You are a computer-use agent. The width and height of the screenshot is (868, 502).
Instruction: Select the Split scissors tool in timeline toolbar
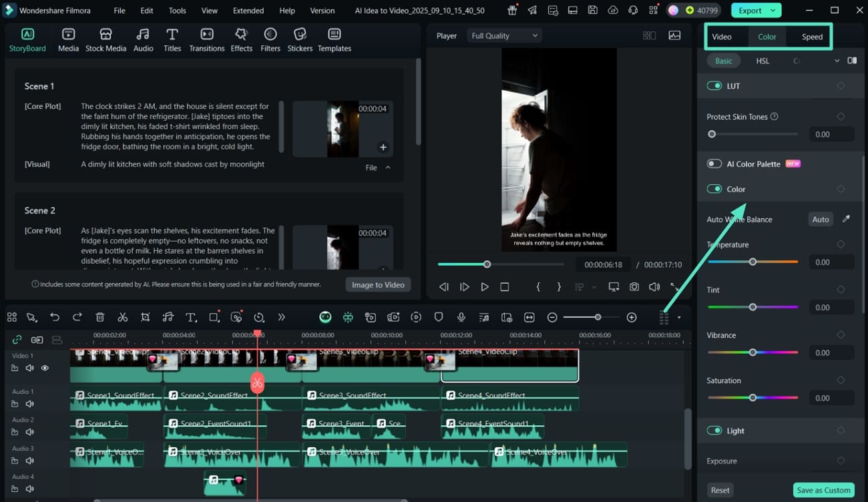[122, 317]
